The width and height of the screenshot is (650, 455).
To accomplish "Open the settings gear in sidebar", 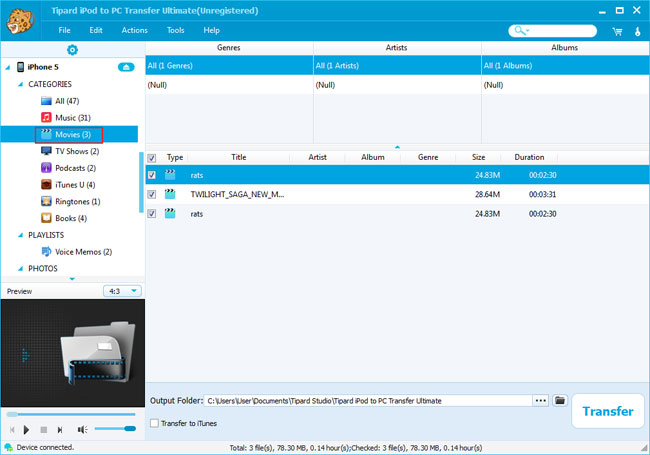I will pyautogui.click(x=72, y=50).
